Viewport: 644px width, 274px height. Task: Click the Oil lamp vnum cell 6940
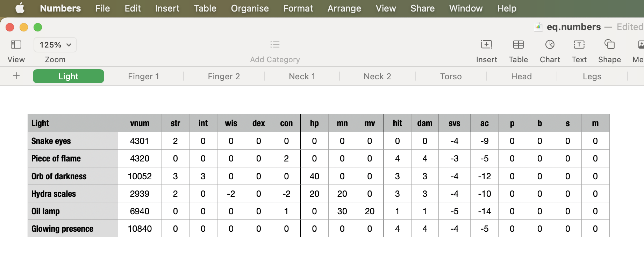[139, 211]
